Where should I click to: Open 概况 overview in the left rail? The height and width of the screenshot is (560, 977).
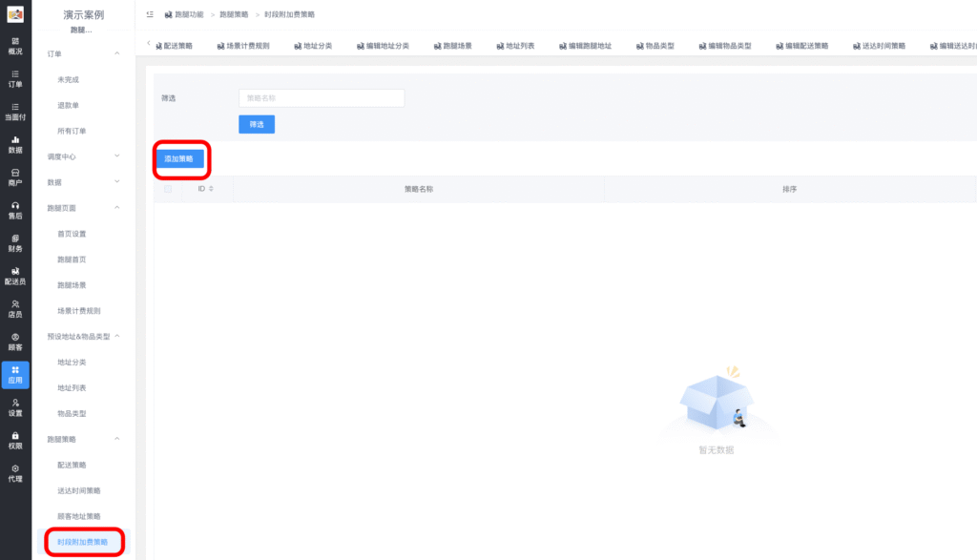[15, 46]
